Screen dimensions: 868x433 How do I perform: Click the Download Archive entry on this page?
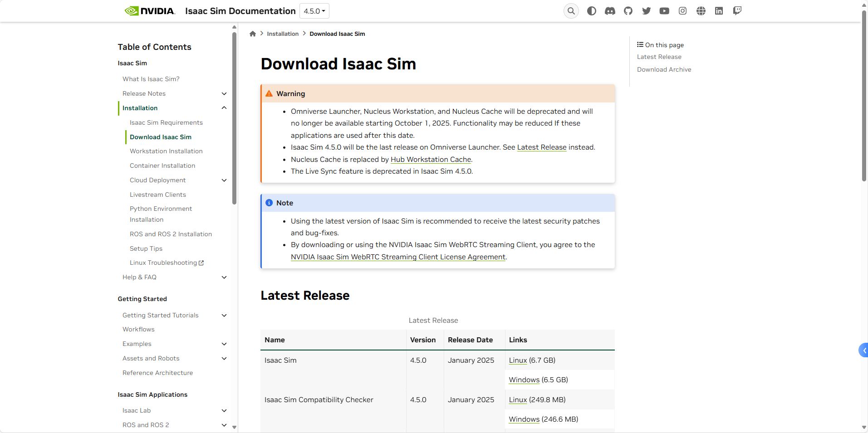tap(664, 69)
